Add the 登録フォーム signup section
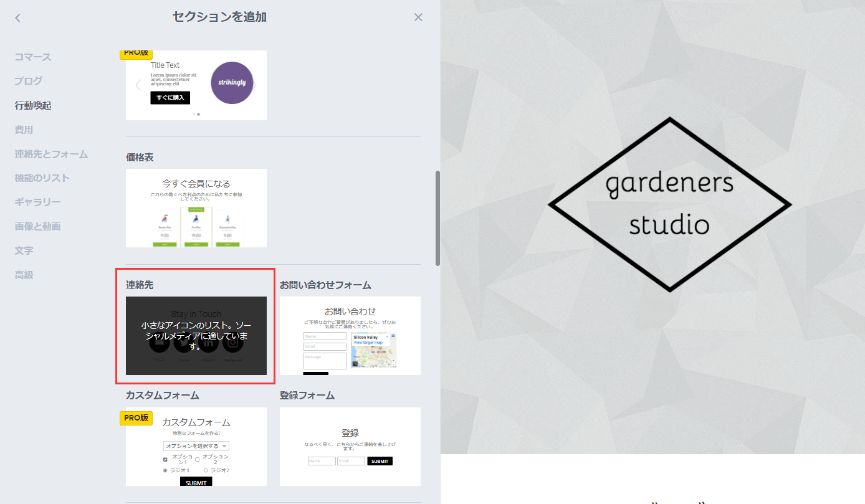The image size is (865, 504). pos(350,447)
